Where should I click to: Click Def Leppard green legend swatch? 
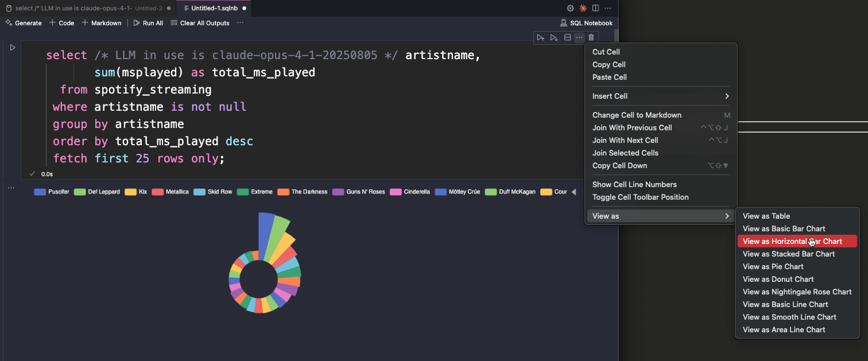click(x=80, y=192)
